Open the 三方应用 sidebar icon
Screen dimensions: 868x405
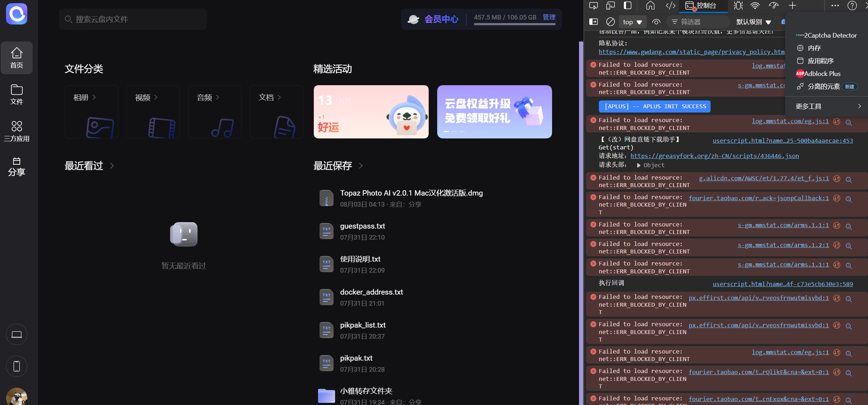17,131
